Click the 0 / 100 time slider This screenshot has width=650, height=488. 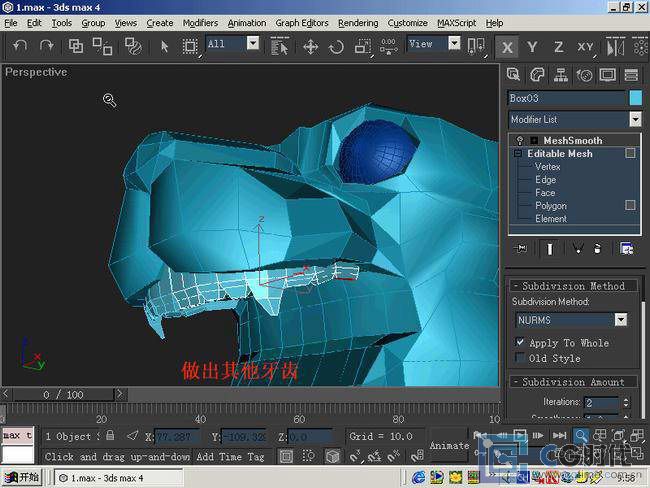click(63, 394)
